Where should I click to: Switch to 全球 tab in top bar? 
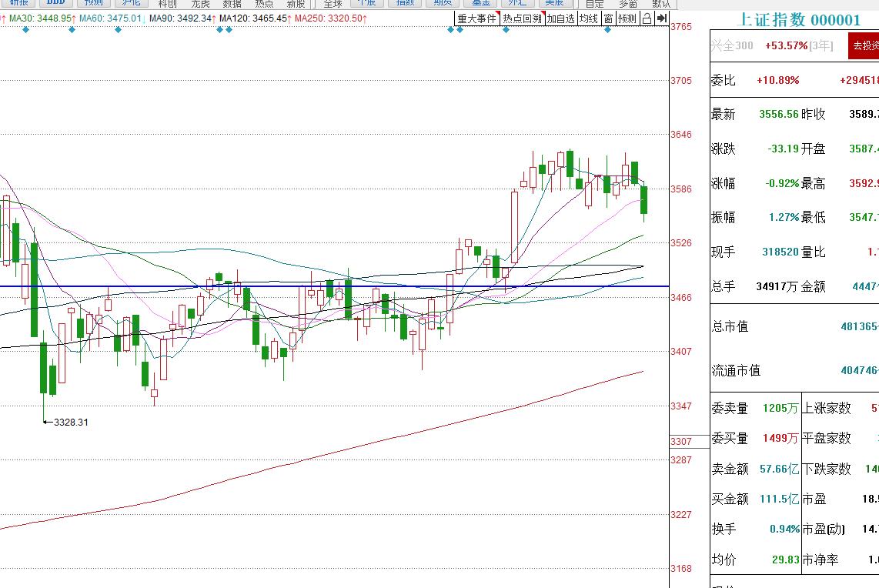pyautogui.click(x=333, y=3)
